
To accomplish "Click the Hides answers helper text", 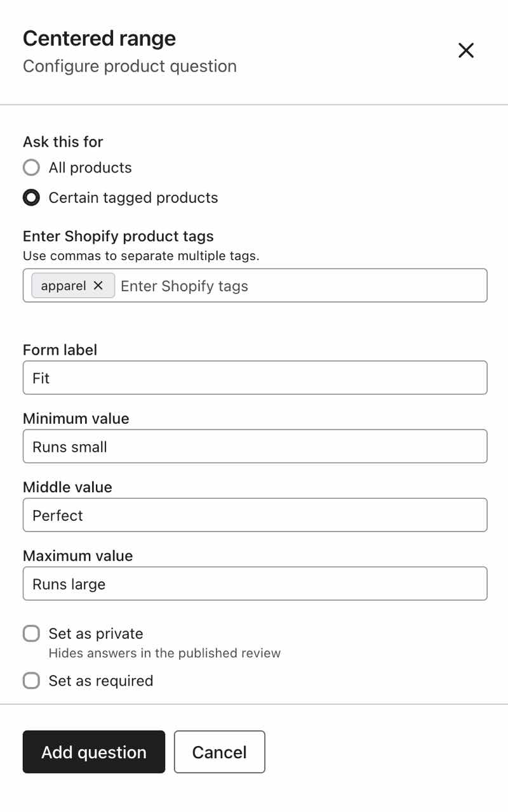I will 164,653.
